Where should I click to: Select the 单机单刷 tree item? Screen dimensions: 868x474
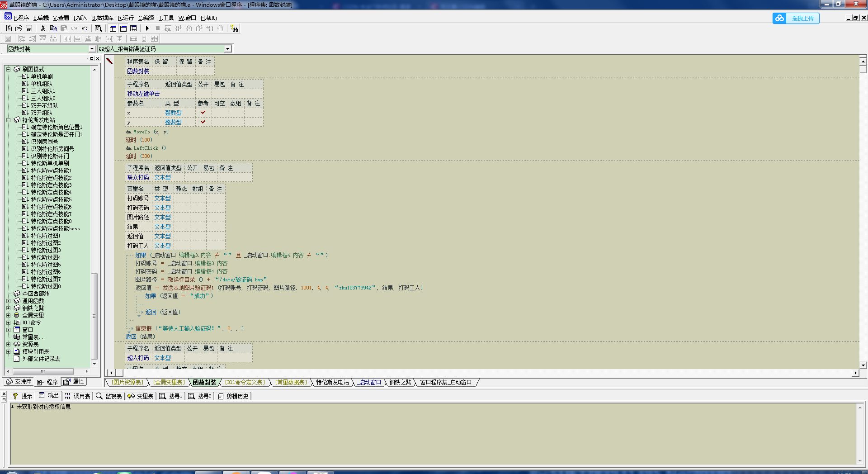42,76
